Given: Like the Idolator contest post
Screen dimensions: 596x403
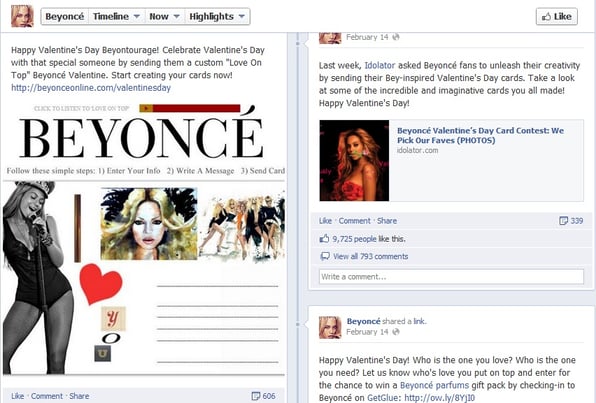Looking at the screenshot, I should (325, 221).
